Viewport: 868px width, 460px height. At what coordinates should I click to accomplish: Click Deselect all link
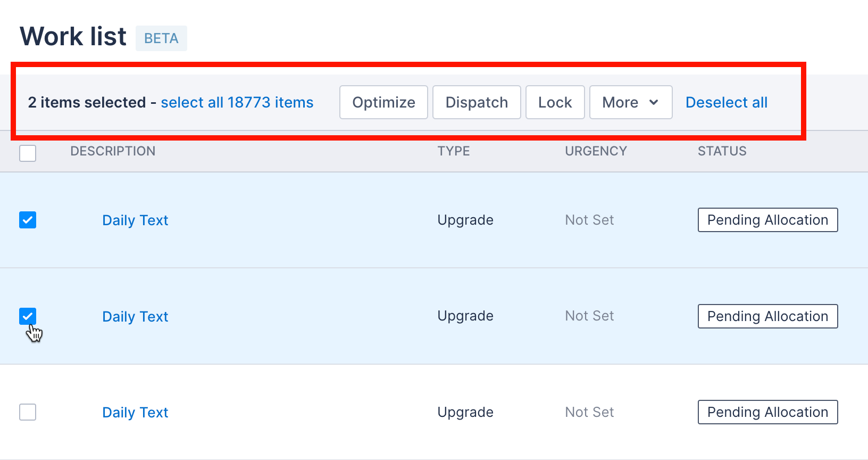[727, 102]
